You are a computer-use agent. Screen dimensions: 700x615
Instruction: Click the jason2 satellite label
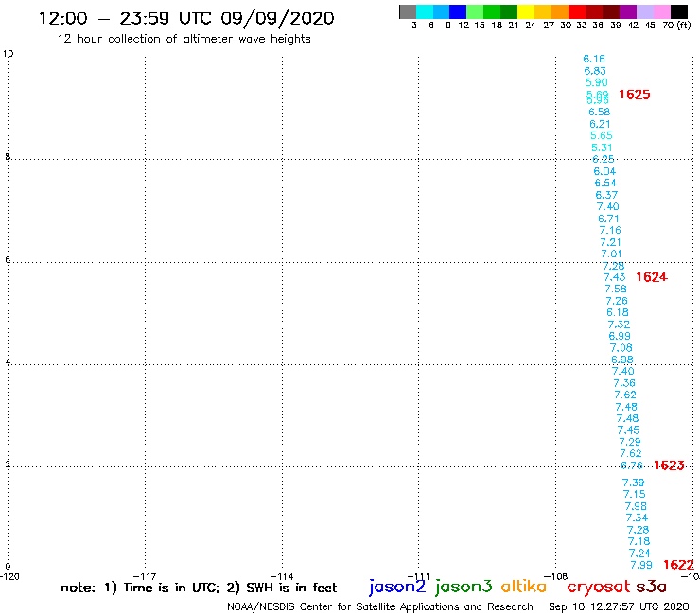pos(397,587)
